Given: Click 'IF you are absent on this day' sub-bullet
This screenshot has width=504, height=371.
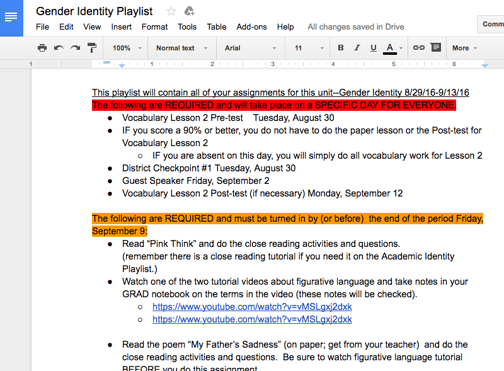Looking at the screenshot, I should tap(317, 156).
